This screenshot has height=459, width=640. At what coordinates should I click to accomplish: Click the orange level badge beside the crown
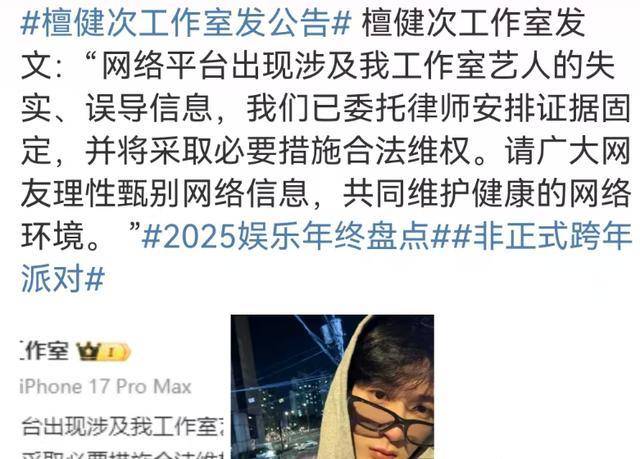[114, 352]
